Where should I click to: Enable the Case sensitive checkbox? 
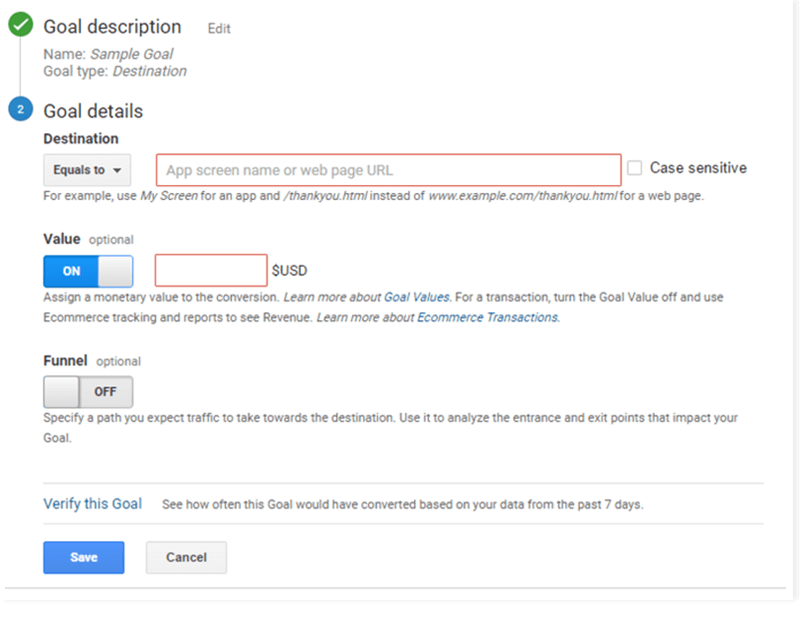(x=634, y=169)
